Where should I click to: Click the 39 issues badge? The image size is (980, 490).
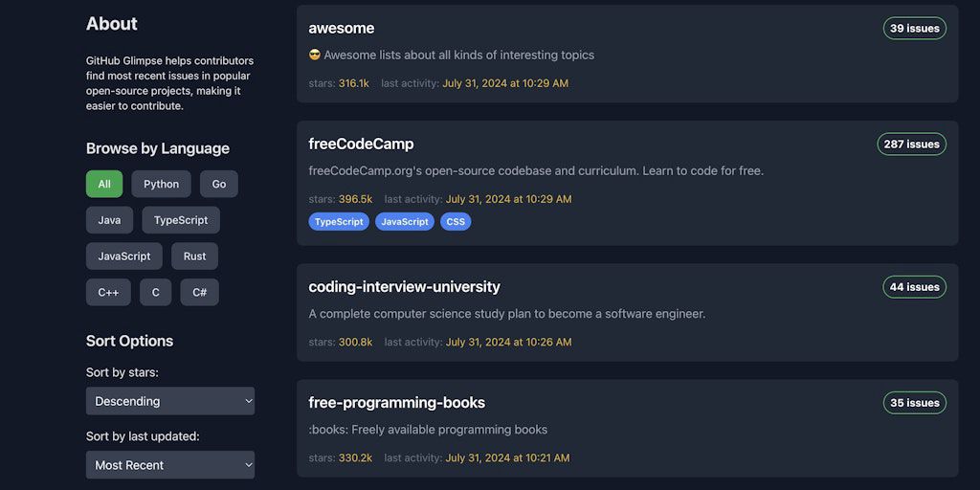(914, 29)
